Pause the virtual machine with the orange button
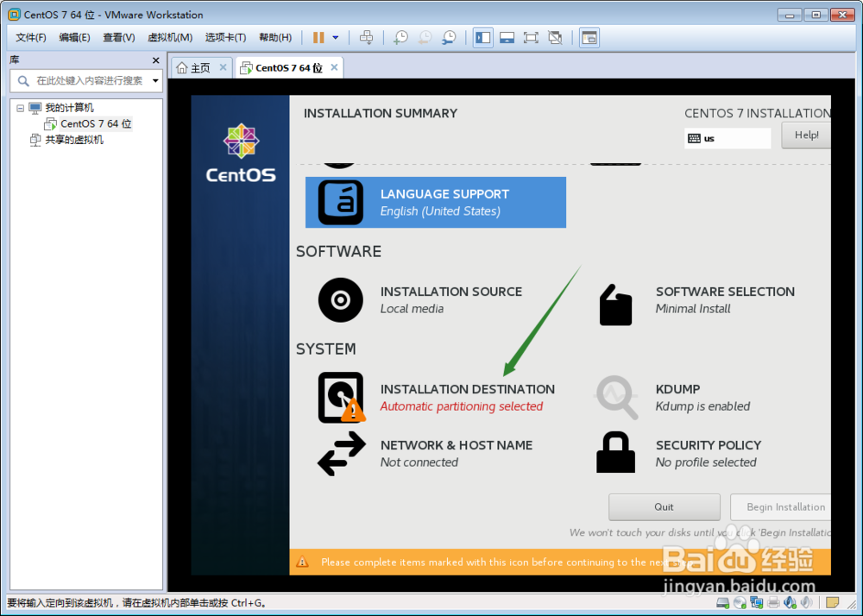 coord(318,37)
